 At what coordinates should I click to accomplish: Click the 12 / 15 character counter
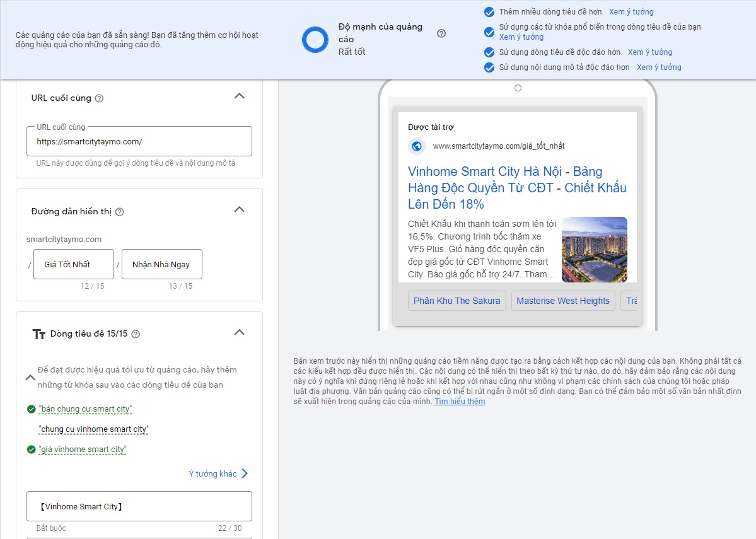pos(92,286)
